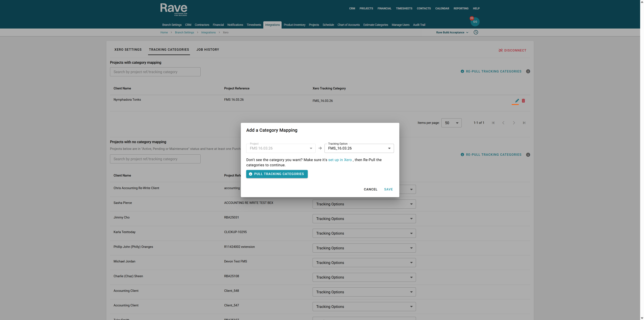Screen dimensions: 644x320
Task: Switch to the Xero Settings tab
Action: click(128, 50)
